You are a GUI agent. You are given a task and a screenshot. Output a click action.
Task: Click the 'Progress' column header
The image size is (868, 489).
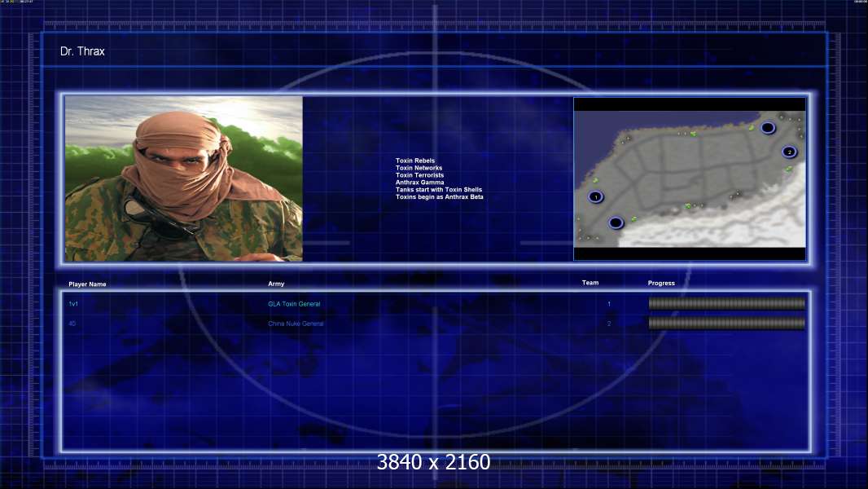(661, 283)
